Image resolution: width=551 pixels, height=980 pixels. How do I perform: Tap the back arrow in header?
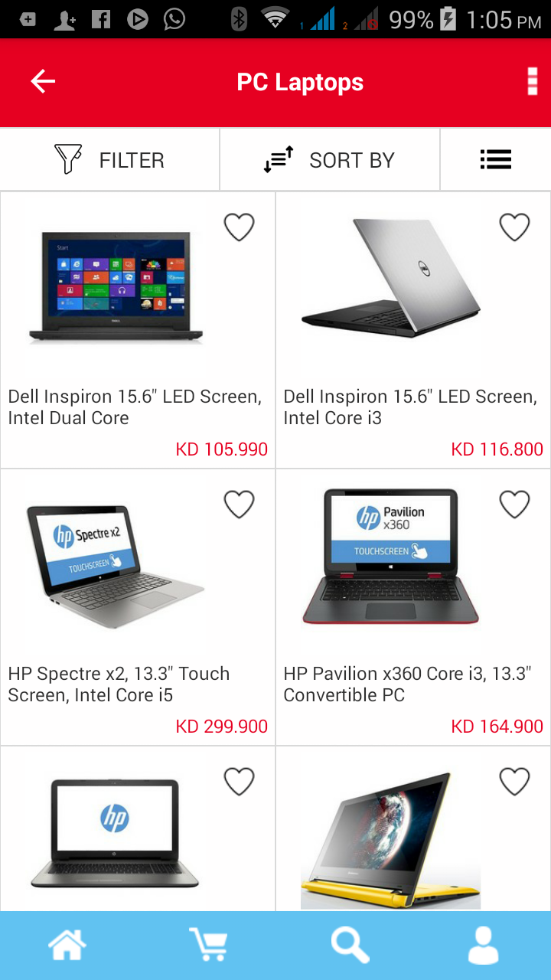(x=43, y=81)
